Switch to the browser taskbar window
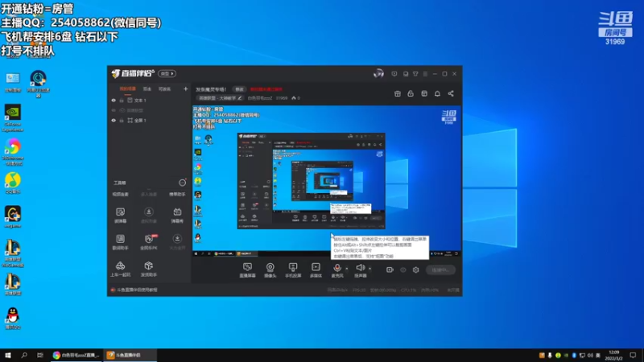644x362 pixels. (76, 355)
